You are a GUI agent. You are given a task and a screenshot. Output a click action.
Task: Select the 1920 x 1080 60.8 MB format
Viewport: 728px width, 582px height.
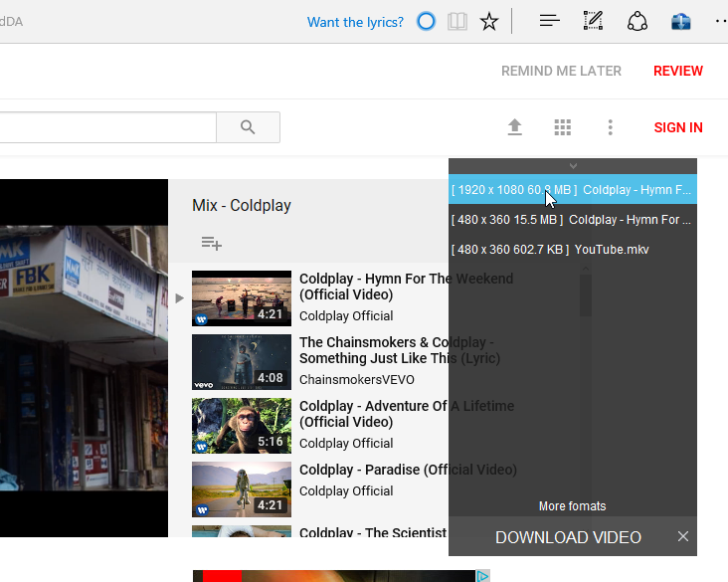(573, 189)
